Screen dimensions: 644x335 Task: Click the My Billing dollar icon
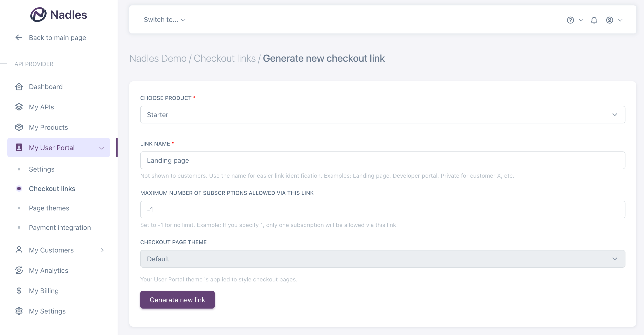[x=19, y=291]
